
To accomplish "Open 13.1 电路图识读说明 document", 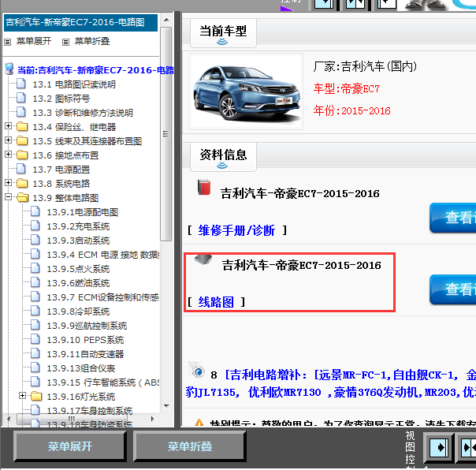I will pos(74,84).
